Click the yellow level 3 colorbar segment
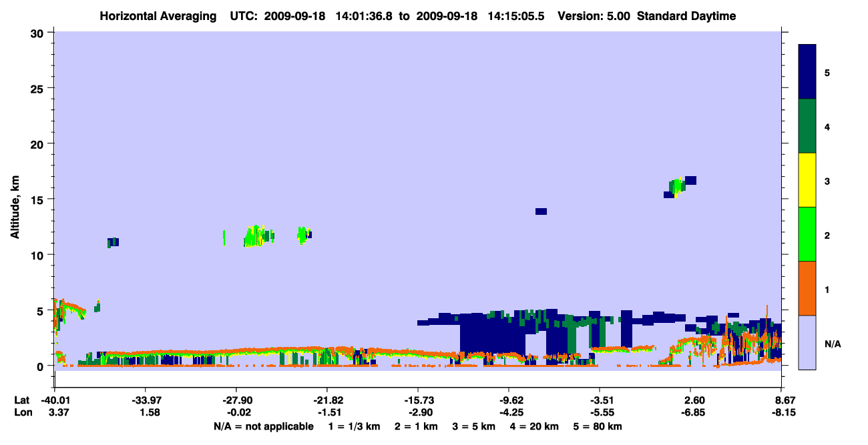The image size is (868, 445). pyautogui.click(x=807, y=180)
